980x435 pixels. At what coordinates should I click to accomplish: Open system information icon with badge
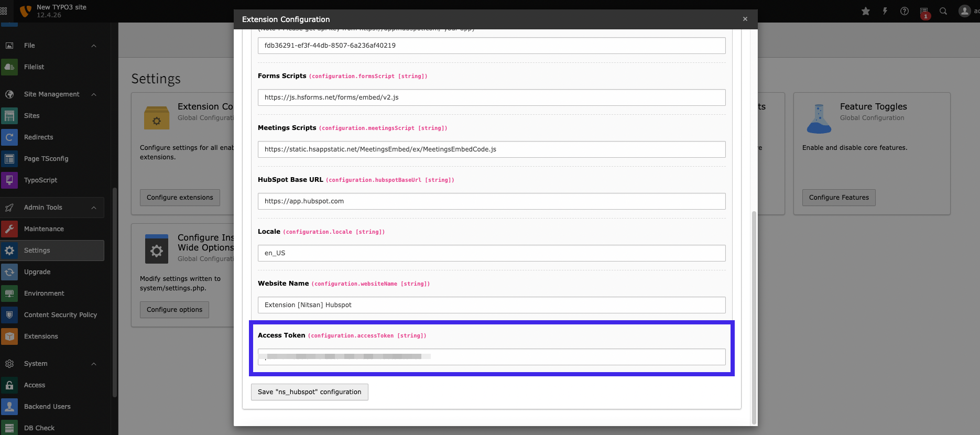point(924,12)
